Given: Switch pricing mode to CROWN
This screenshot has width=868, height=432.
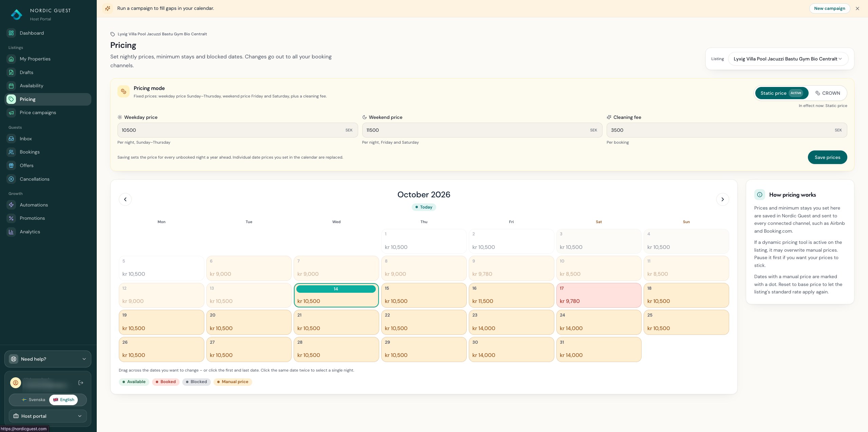Looking at the screenshot, I should point(828,93).
